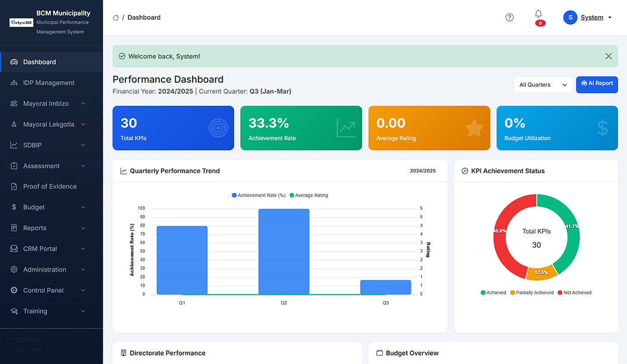The image size is (627, 364).
Task: Click the Budget Utilization dollar icon
Action: 602,128
